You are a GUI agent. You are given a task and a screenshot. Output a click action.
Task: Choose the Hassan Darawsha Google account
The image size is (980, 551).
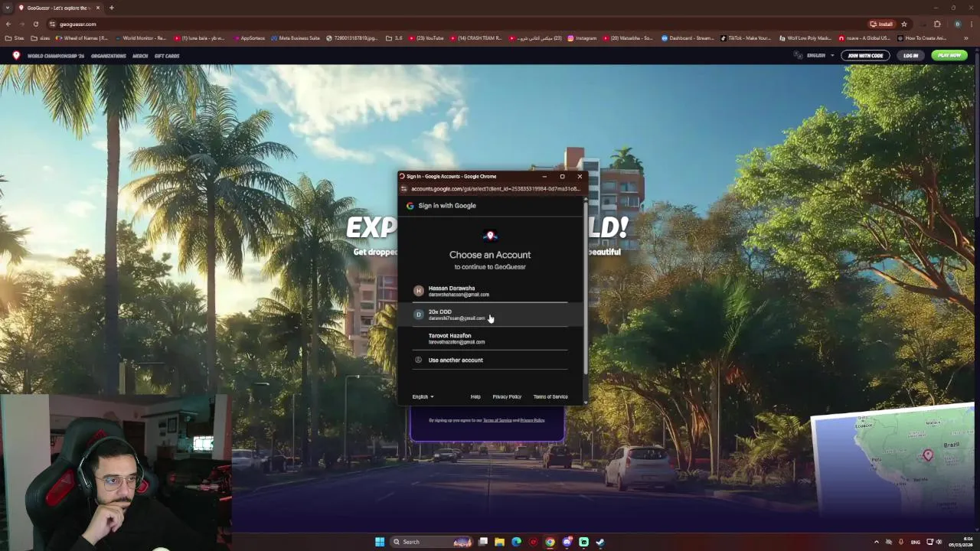(490, 291)
